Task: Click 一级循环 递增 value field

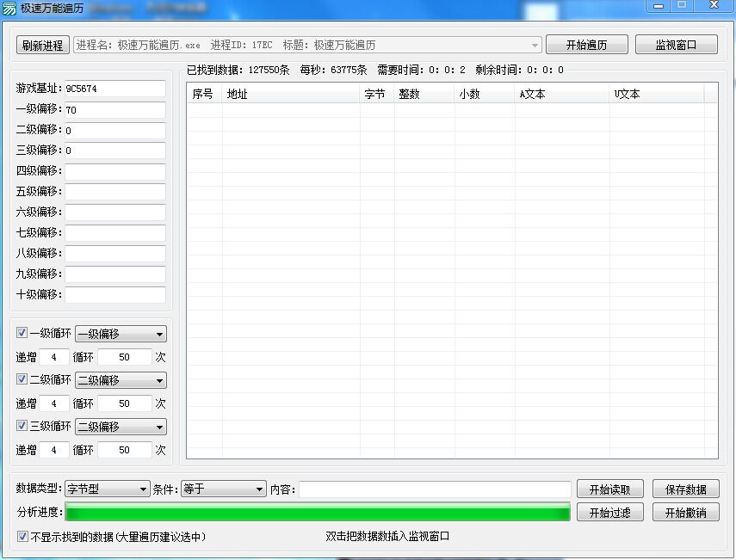Action: (54, 357)
